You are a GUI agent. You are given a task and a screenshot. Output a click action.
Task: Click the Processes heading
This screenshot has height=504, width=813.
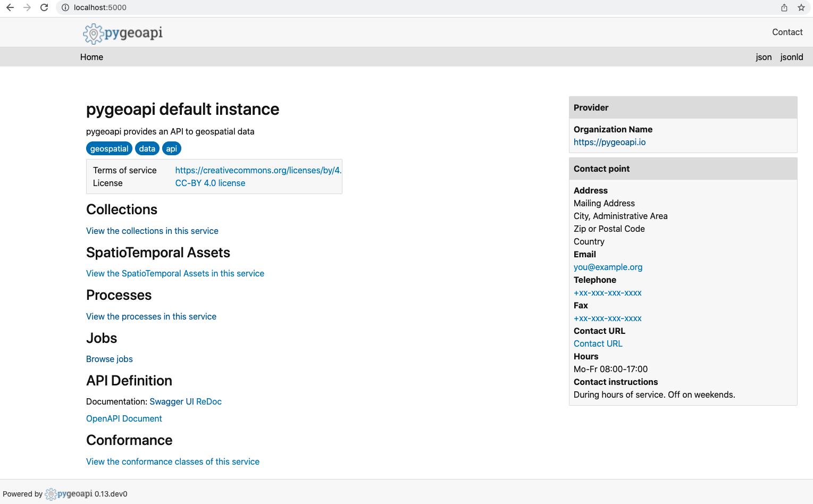[119, 295]
